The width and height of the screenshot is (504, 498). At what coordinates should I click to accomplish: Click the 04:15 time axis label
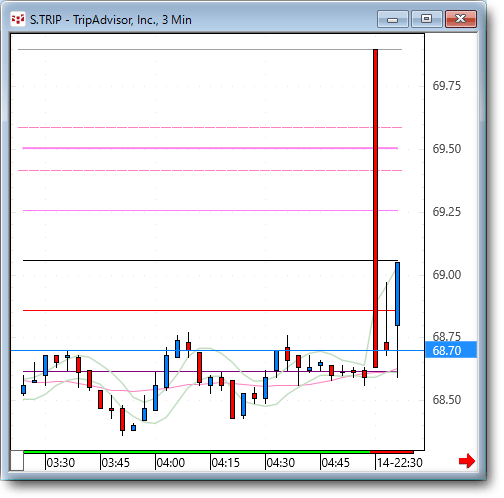(x=226, y=463)
